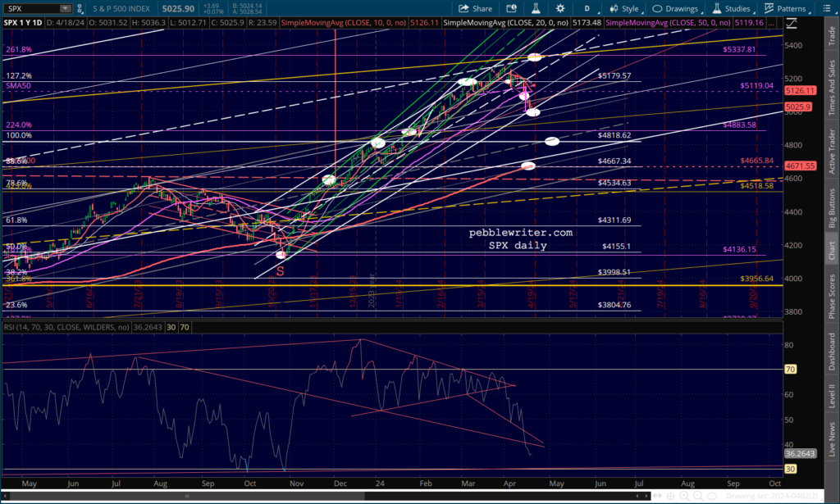Switch to Active Trader side tab

(832, 152)
